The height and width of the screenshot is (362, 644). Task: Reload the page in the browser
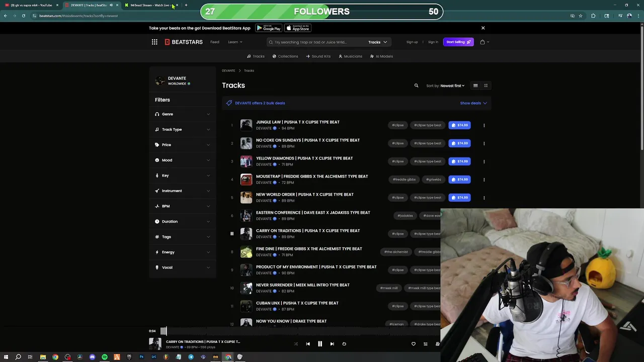pyautogui.click(x=23, y=16)
